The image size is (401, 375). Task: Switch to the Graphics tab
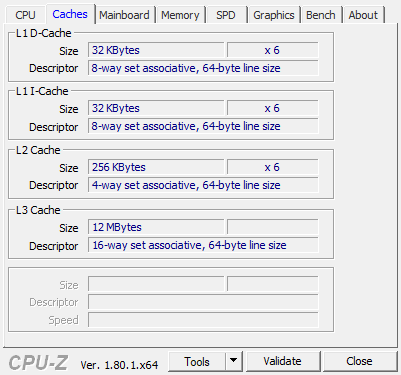tap(274, 15)
